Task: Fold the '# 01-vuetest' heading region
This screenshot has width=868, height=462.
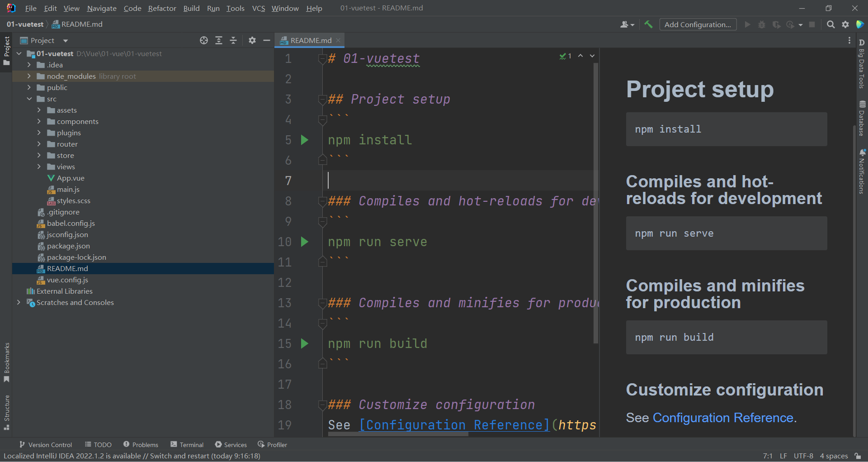Action: [322, 59]
